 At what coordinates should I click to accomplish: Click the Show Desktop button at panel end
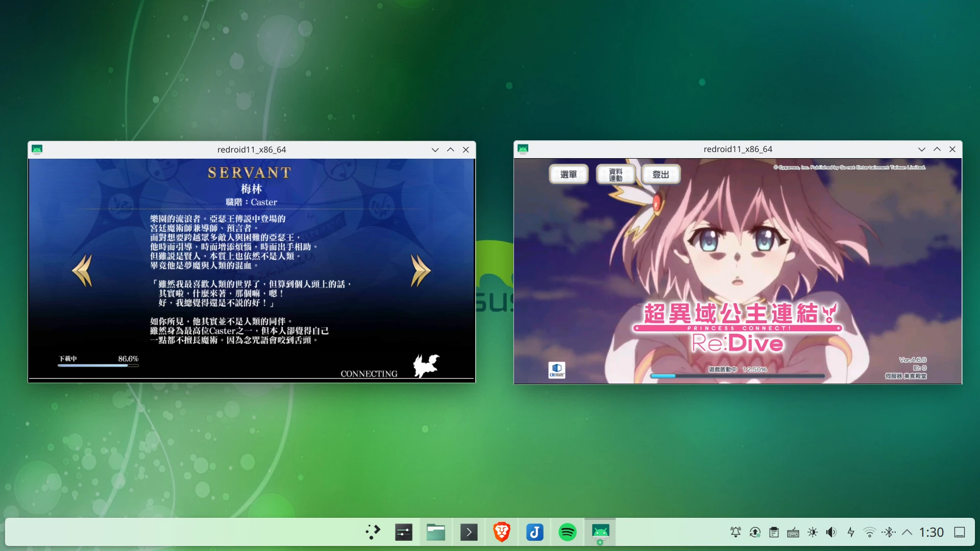pos(960,532)
